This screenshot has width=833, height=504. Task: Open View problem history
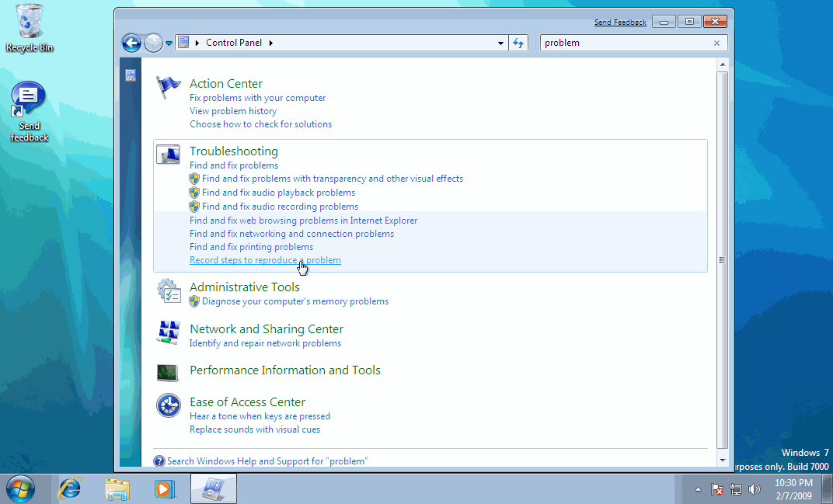(x=233, y=111)
